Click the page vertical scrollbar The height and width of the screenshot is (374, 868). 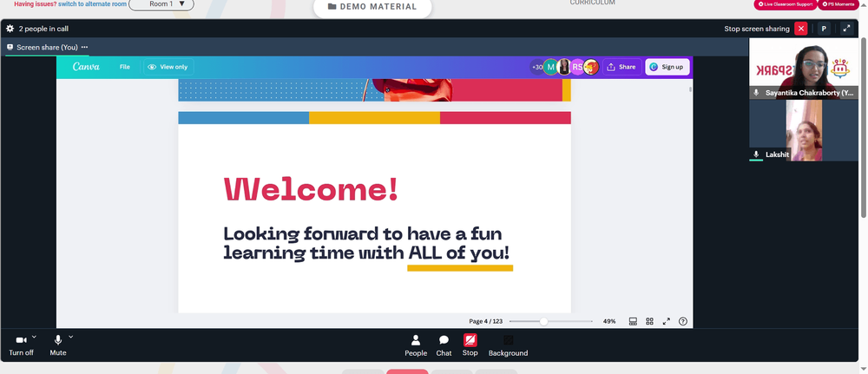coord(864,128)
